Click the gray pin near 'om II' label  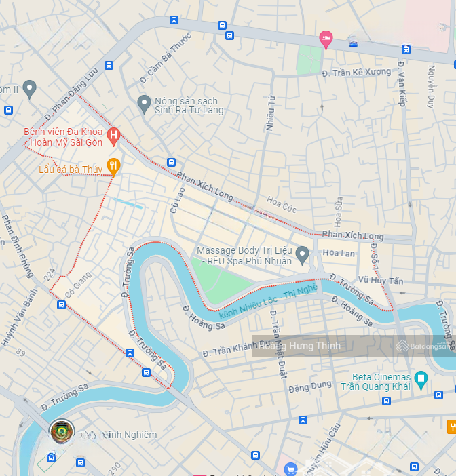pos(29,89)
